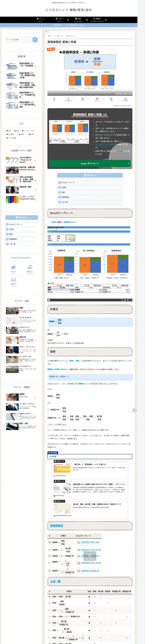Share the article on LinkedIn
Screen dimensions: 145x644
tap(125, 99)
